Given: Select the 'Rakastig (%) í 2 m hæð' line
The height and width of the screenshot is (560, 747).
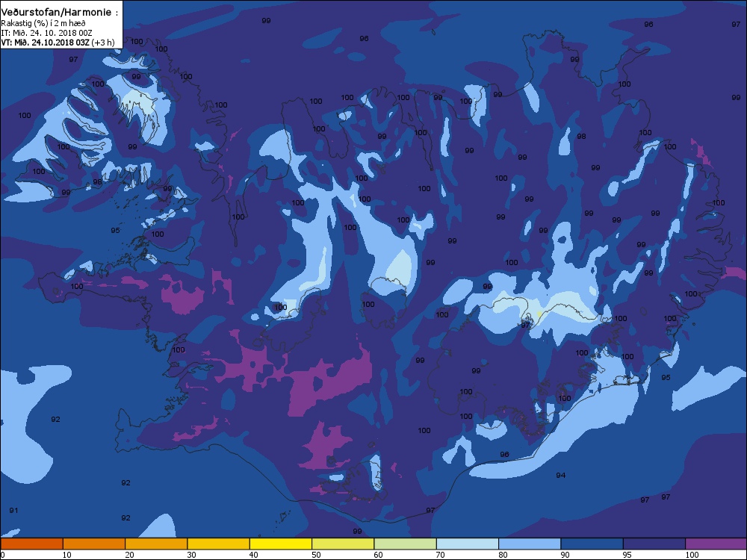Looking at the screenshot, I should tap(43, 23).
